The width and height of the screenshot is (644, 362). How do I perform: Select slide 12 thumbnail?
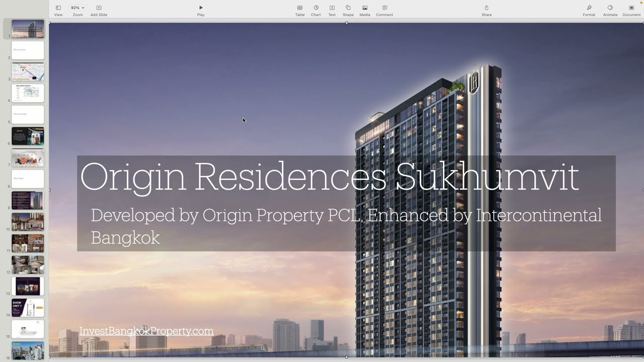tap(28, 265)
